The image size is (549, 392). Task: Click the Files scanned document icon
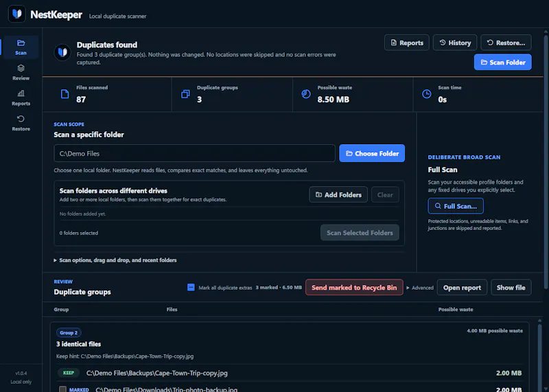pos(65,94)
